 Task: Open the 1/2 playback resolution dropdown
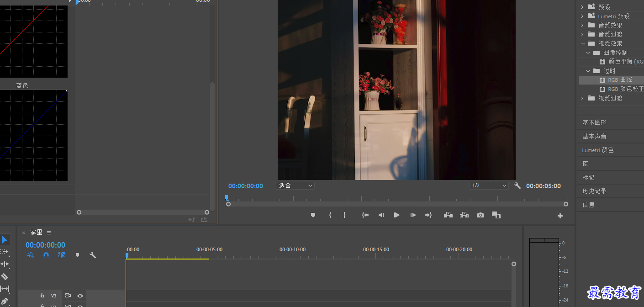[x=489, y=185]
